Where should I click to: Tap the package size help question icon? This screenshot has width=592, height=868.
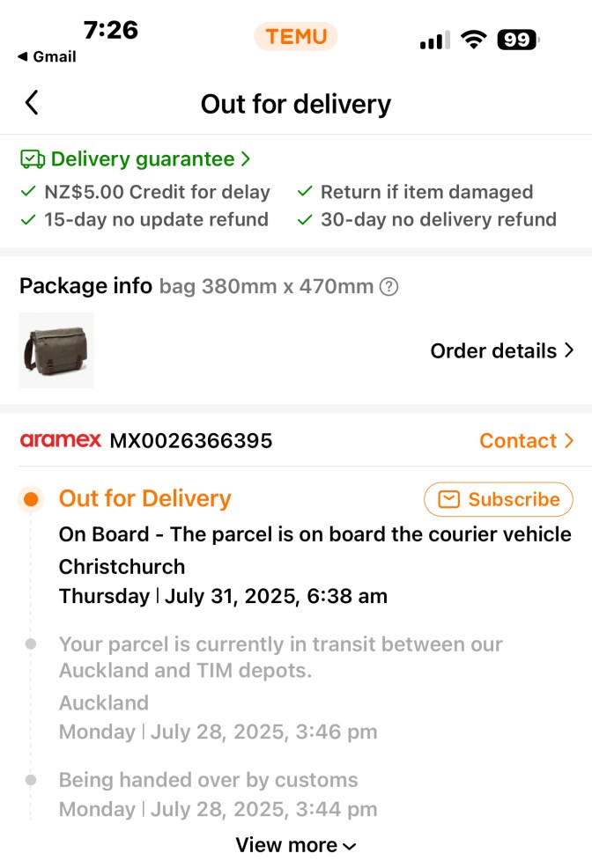click(388, 286)
